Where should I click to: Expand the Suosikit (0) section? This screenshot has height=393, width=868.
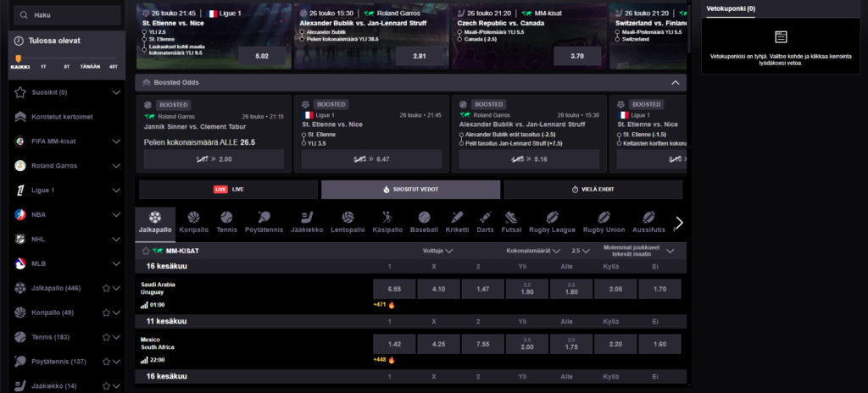coord(116,92)
